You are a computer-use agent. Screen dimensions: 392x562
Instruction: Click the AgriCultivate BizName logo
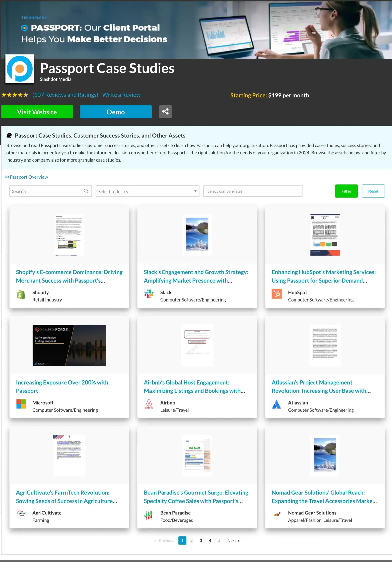tap(21, 513)
